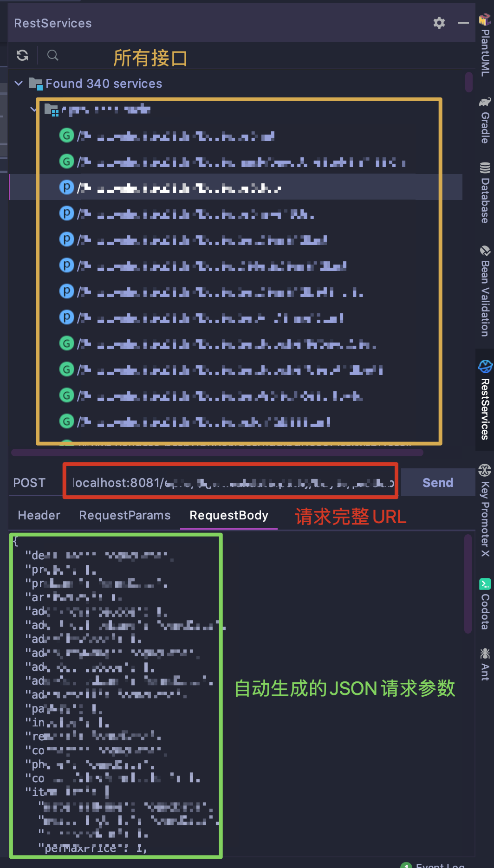Open the Ant side tool window
The height and width of the screenshot is (868, 494).
[x=485, y=665]
